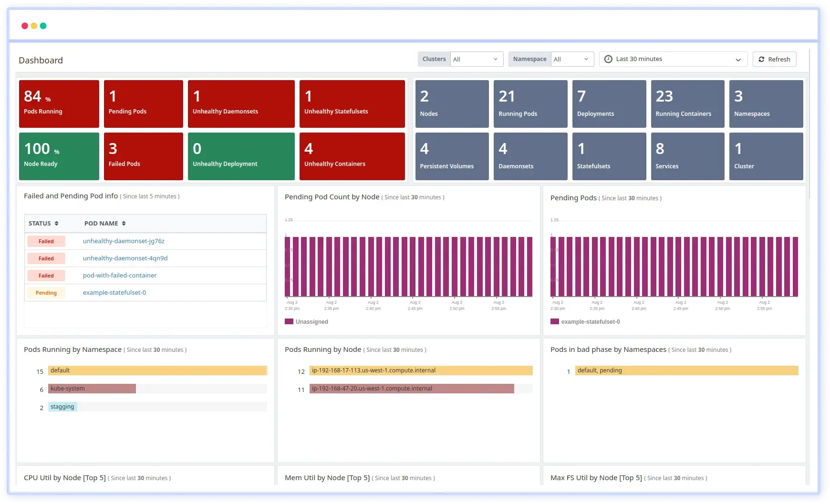Toggle example-statefulset-0 legend swatch
The width and height of the screenshot is (830, 504).
click(555, 322)
